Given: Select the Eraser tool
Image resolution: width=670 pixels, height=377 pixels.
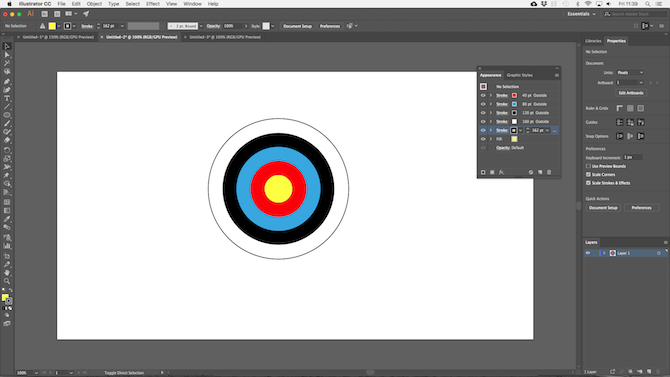Looking at the screenshot, I should click(x=7, y=140).
